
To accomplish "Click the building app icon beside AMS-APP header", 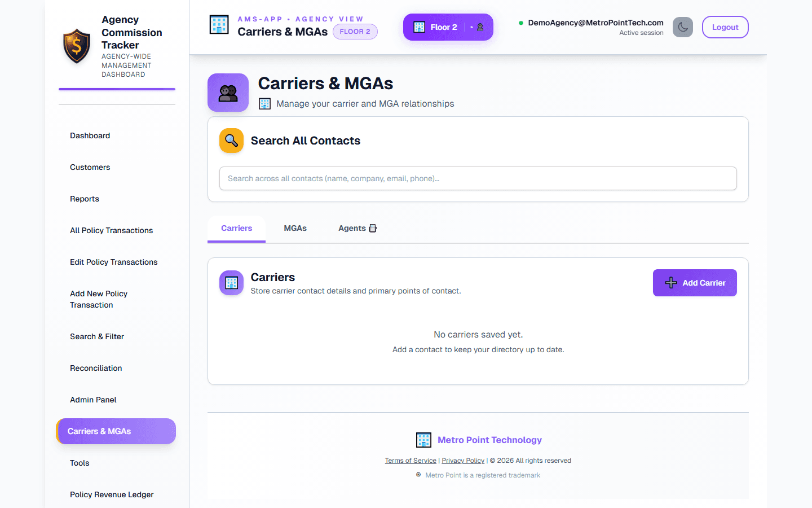I will click(219, 25).
